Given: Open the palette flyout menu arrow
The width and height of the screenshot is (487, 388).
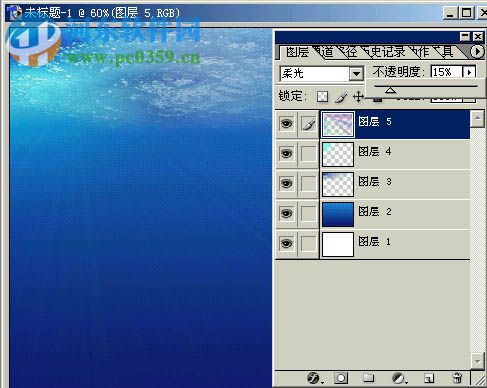Looking at the screenshot, I should click(x=477, y=52).
